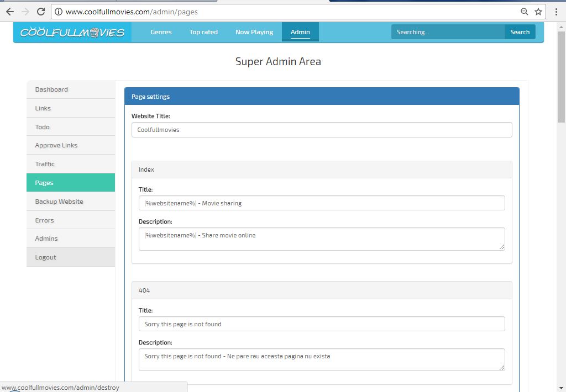Focus the Searching... field
This screenshot has height=392, width=566.
click(x=448, y=32)
